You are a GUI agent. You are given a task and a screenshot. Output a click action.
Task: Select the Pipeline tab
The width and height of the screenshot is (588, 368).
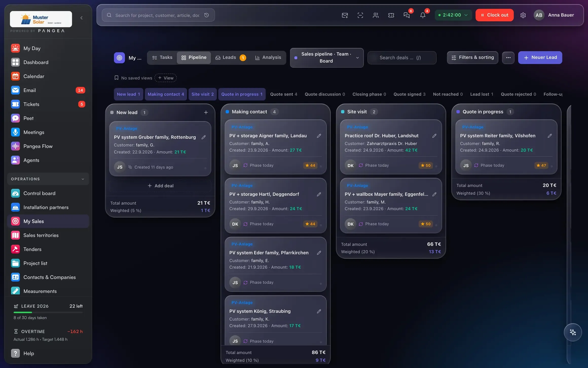(x=194, y=58)
